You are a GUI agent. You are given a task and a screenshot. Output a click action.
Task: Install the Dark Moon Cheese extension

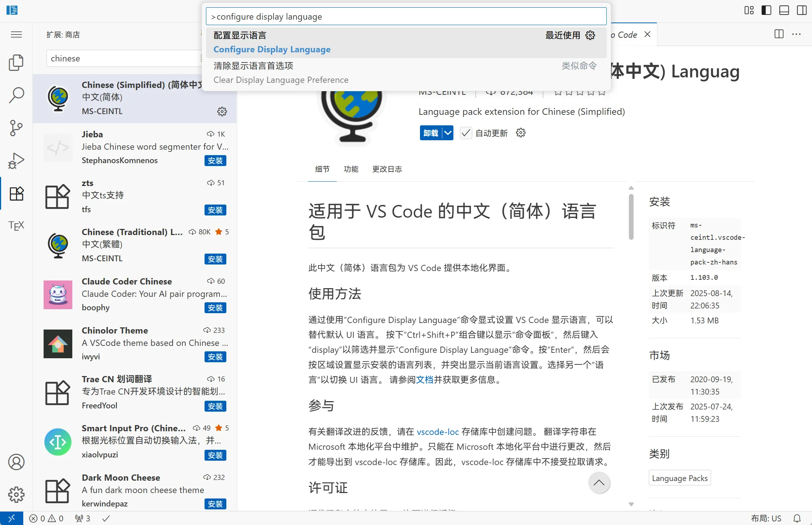(x=215, y=504)
